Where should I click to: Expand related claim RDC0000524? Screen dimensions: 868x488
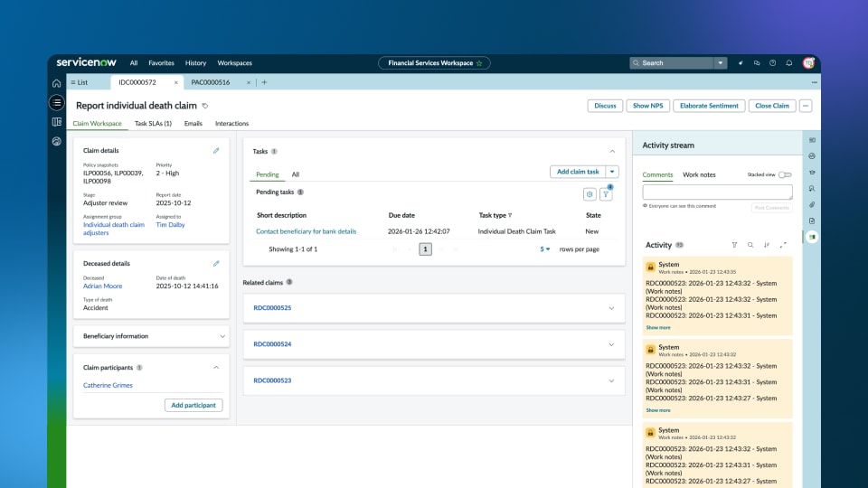pyautogui.click(x=612, y=344)
